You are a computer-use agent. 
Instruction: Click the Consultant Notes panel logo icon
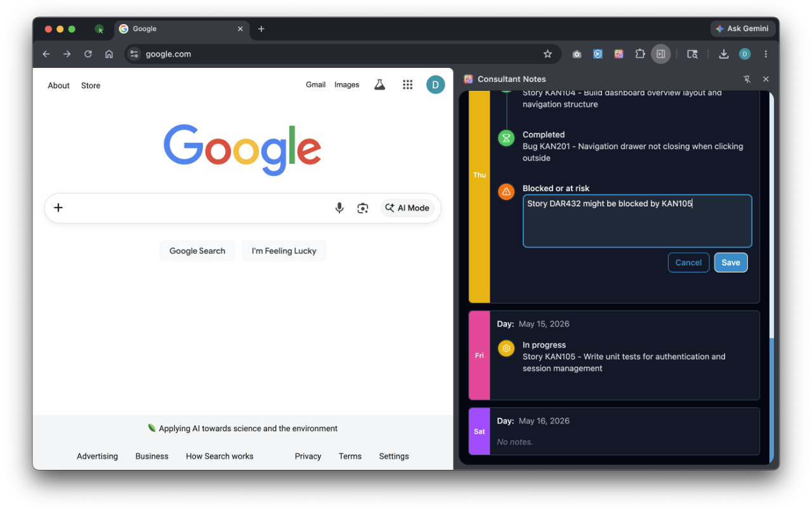[x=468, y=79]
